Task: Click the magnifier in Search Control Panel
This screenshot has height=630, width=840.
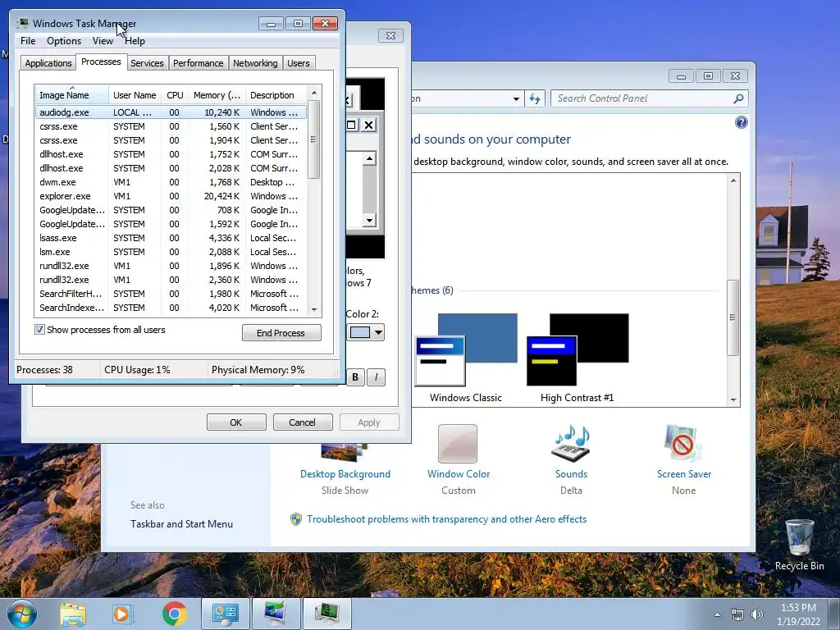Action: (738, 98)
